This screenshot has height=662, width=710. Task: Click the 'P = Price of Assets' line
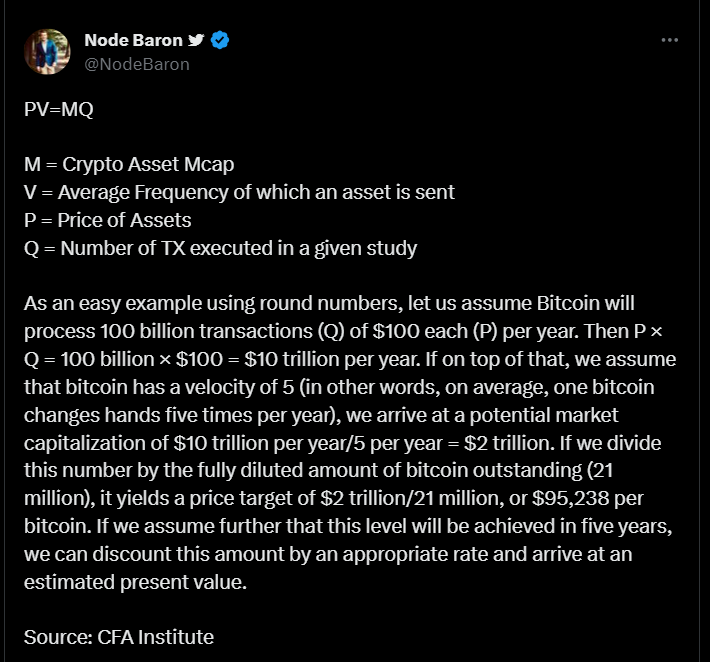pos(108,221)
